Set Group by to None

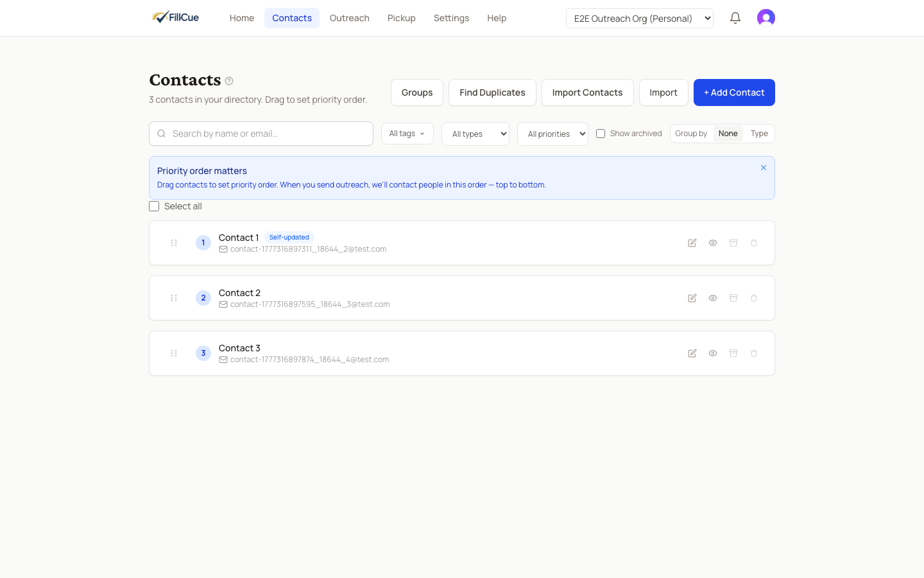pos(728,134)
